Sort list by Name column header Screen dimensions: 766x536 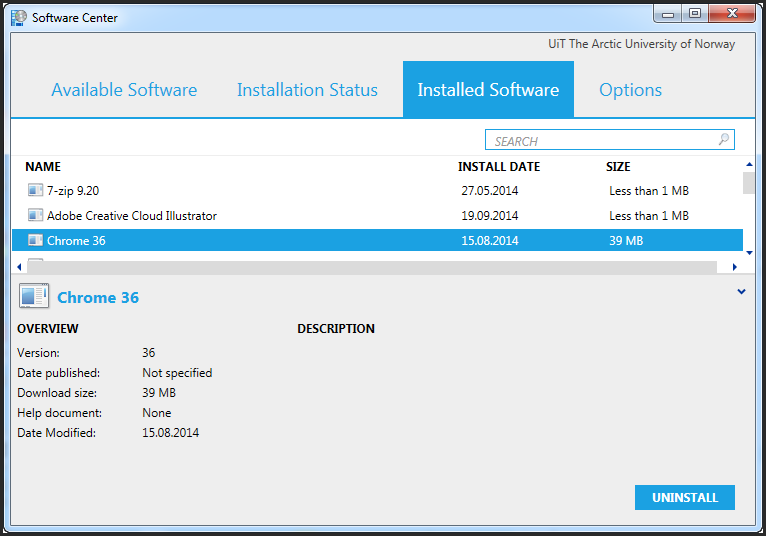pyautogui.click(x=43, y=167)
